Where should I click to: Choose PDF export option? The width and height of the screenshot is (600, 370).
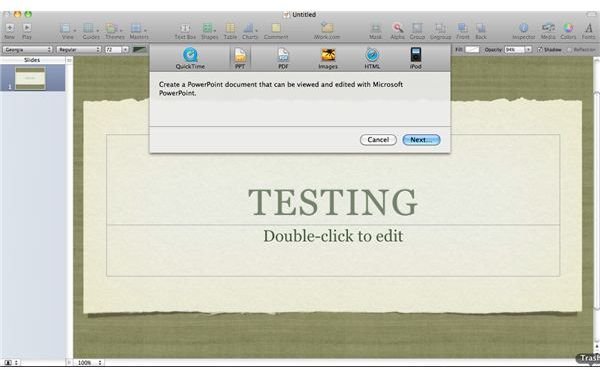tap(283, 58)
